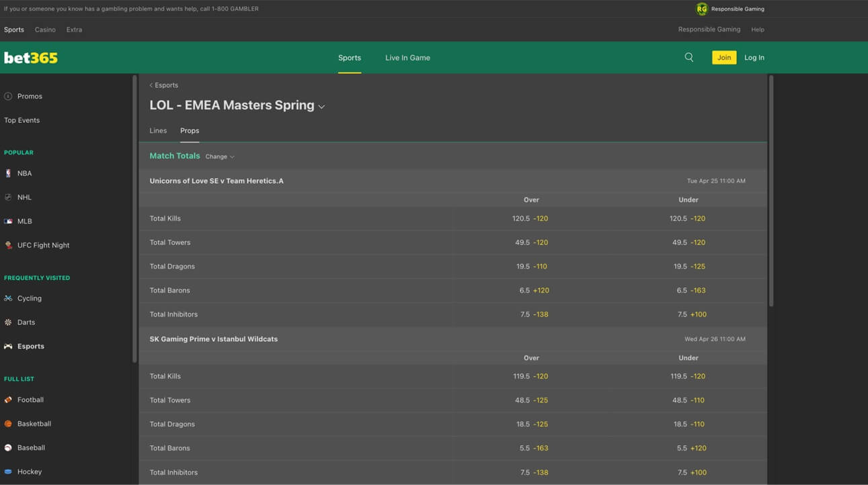Go back via the Esports breadcrumb
This screenshot has width=868, height=485.
[164, 85]
